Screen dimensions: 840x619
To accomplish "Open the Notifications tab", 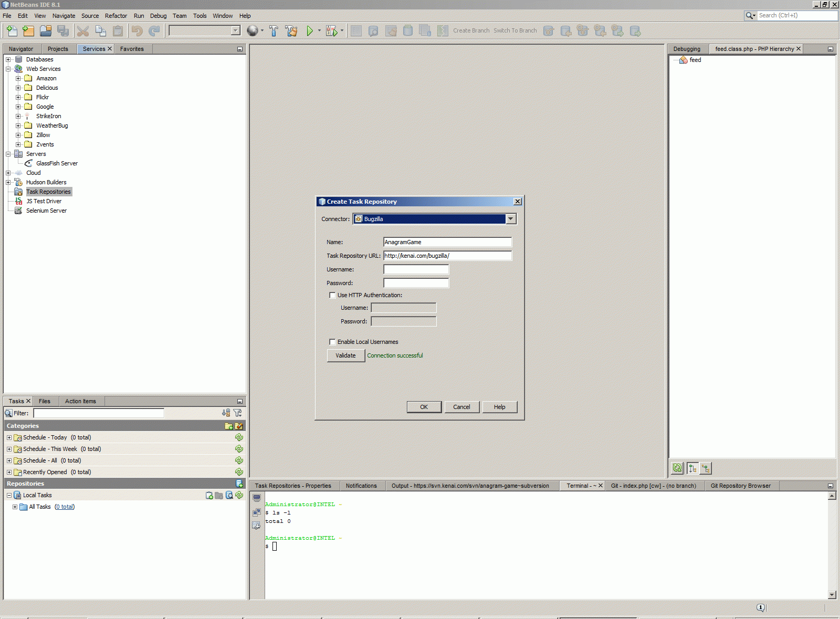I will click(x=361, y=486).
